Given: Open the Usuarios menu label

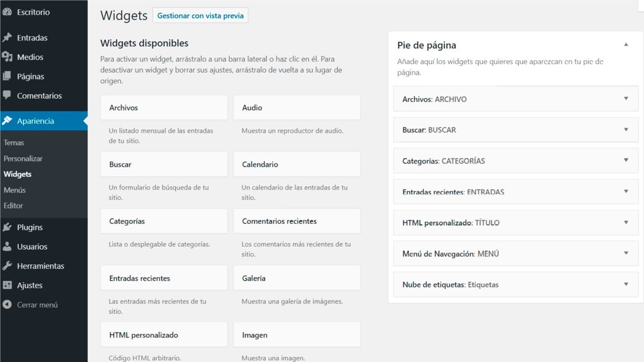Looking at the screenshot, I should (x=32, y=247).
